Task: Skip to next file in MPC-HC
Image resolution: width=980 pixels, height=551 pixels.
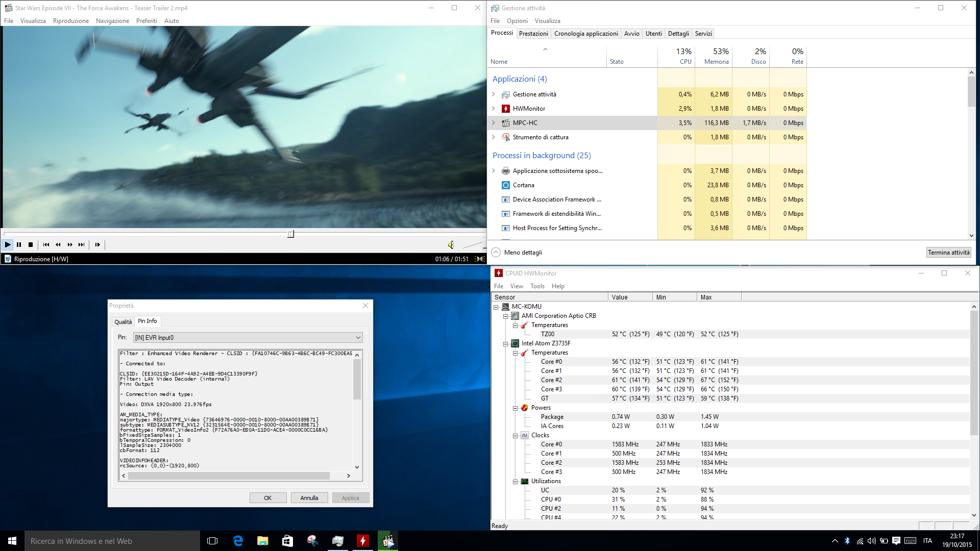Action: click(x=82, y=245)
